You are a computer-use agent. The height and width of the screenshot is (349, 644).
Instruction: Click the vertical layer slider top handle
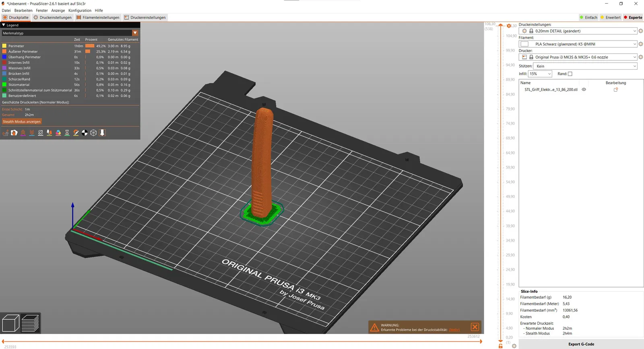pos(501,25)
